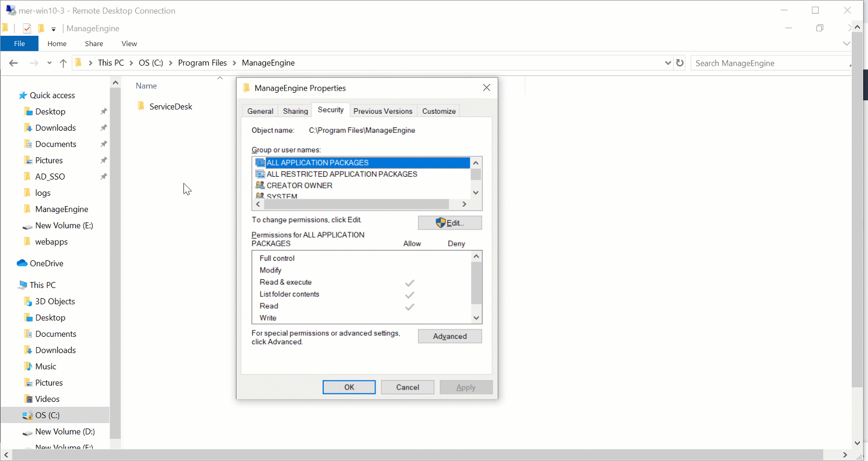Focus the Search ManageEngine box

click(770, 63)
